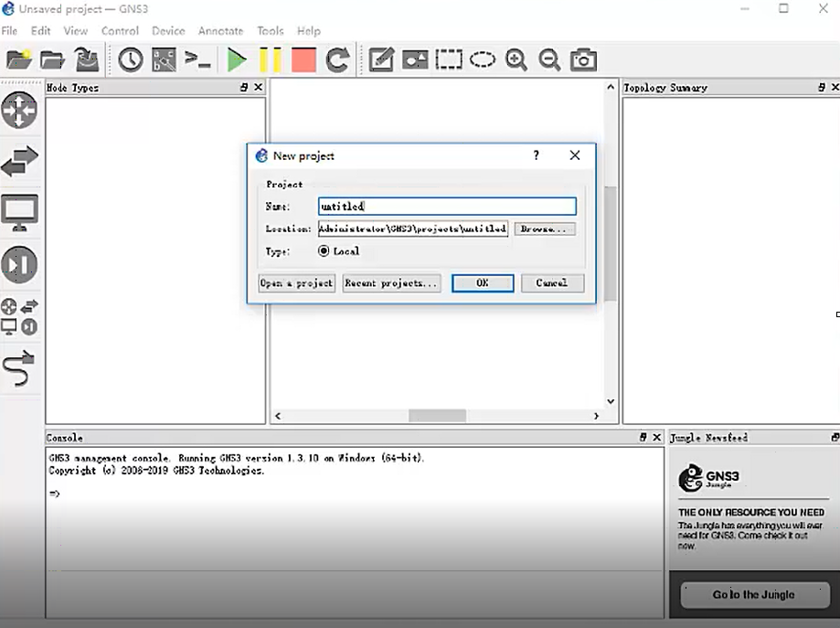Click the New project dialog help question mark
The image size is (840, 628).
[537, 155]
